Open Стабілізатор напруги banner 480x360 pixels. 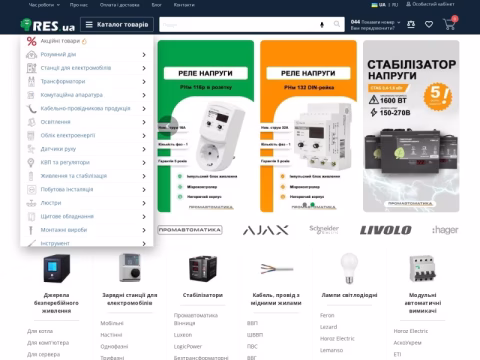pos(411,126)
